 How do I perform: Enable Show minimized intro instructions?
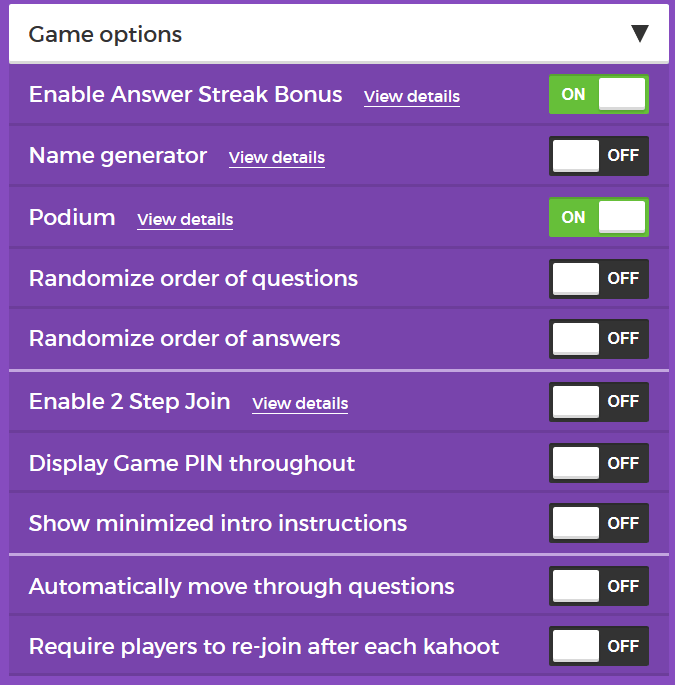pos(598,523)
